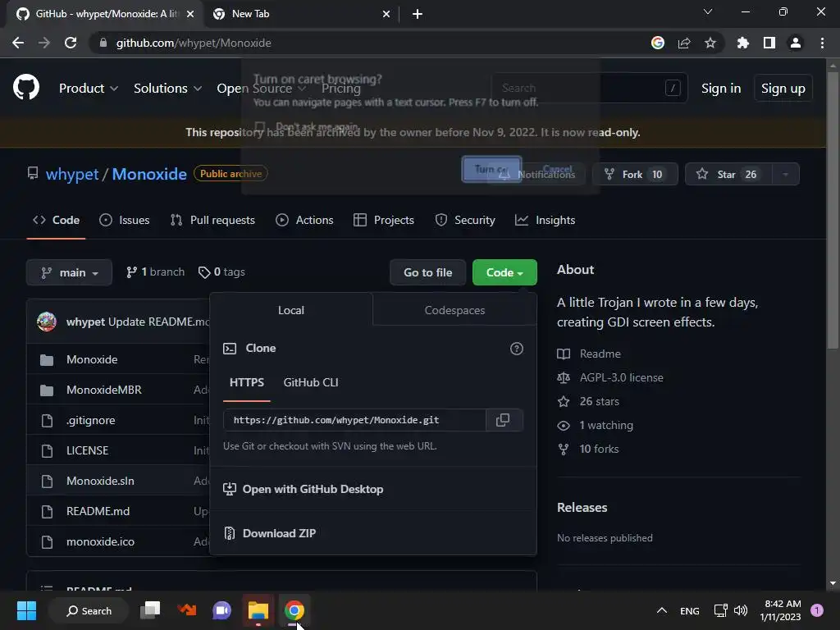Close the New Tab tab
The height and width of the screenshot is (630, 840).
[x=386, y=14]
